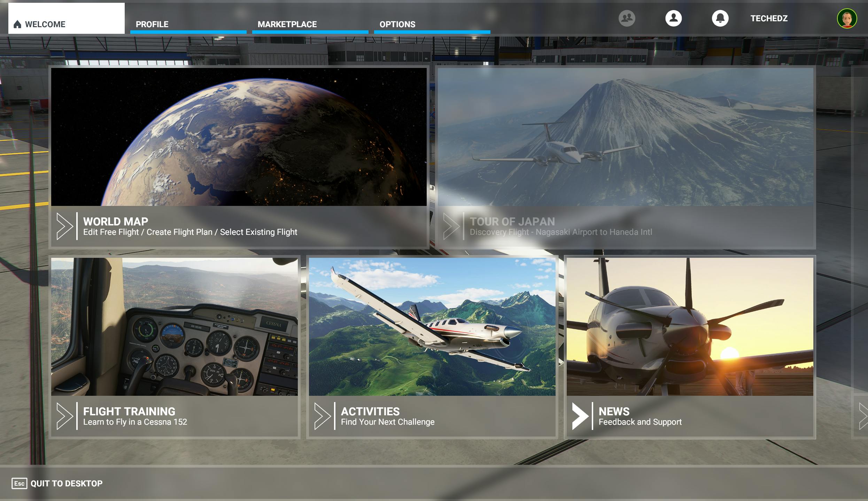Click the arrow chevron on the Flight Training card
The width and height of the screenshot is (868, 501).
pos(64,416)
